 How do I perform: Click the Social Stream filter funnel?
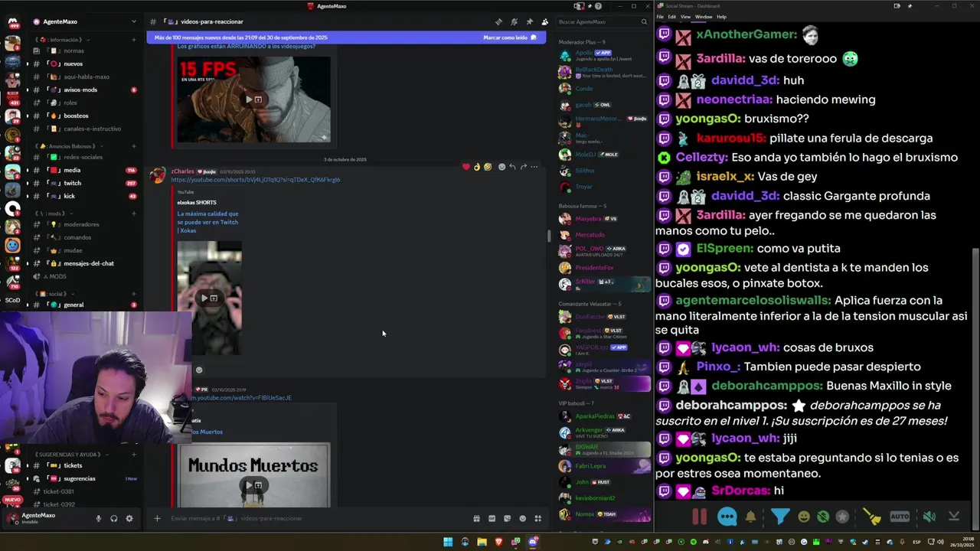point(780,517)
